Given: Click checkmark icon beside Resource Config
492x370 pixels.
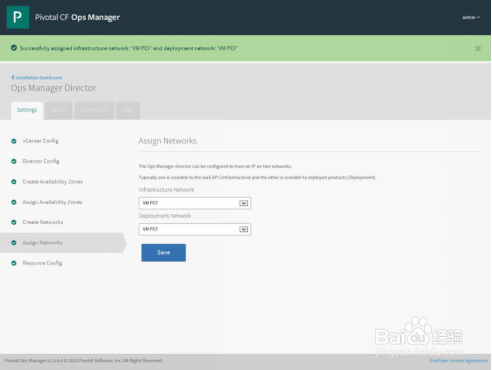Looking at the screenshot, I should [14, 263].
